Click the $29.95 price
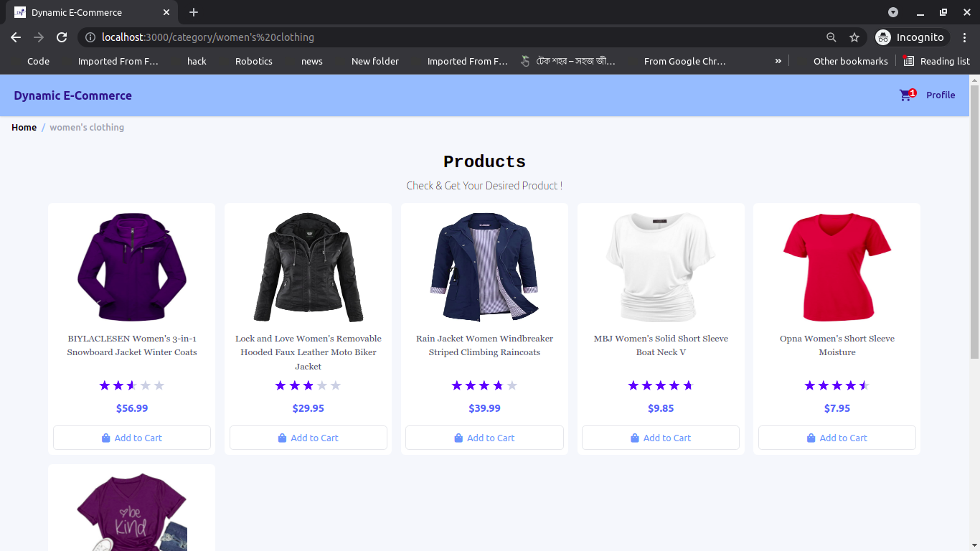Screen dimensions: 980x551 coord(308,408)
